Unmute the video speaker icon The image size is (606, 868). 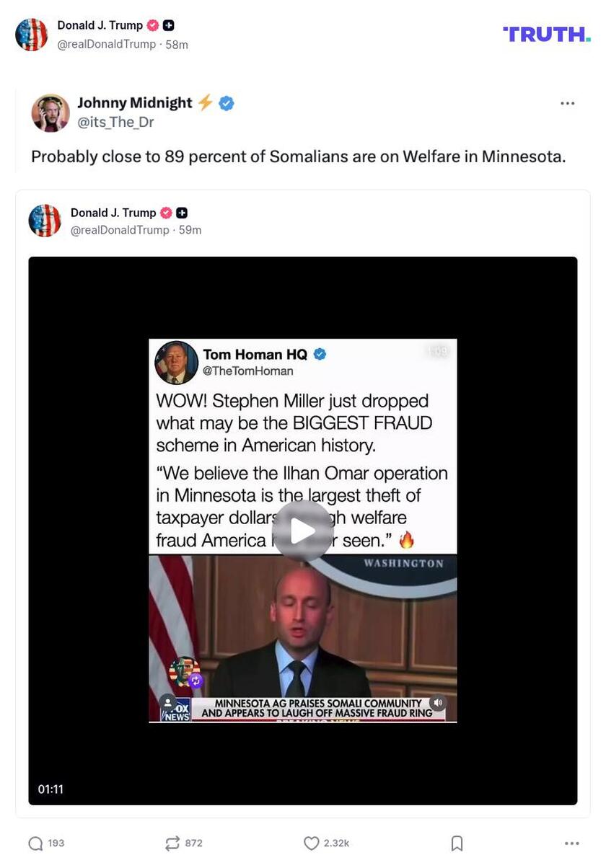[x=437, y=702]
